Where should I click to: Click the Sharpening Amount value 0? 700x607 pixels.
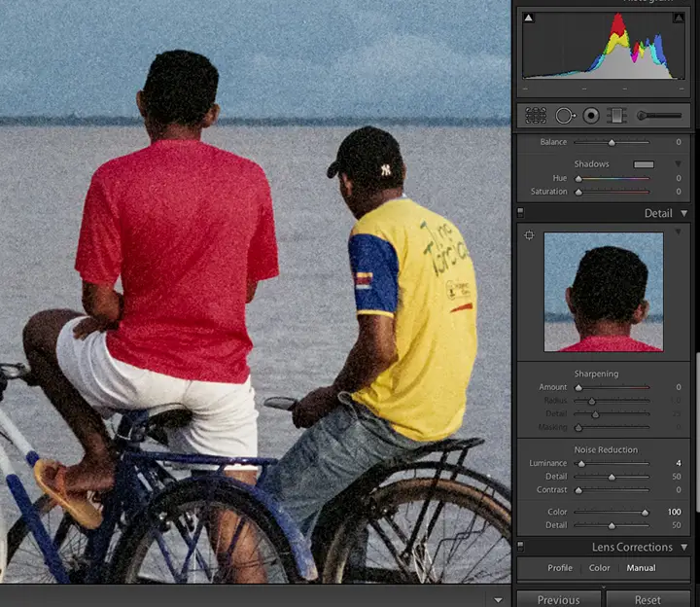click(x=679, y=387)
